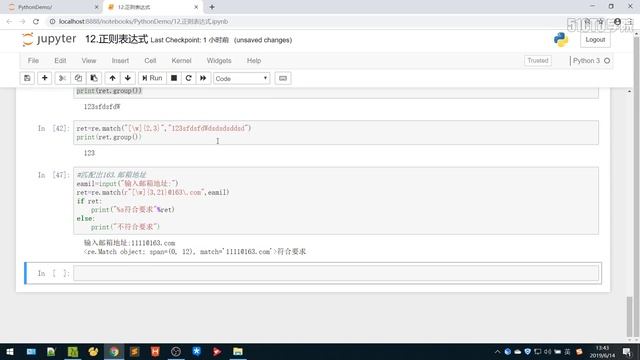Open the Kernel menu
This screenshot has height=360, width=640.
[x=181, y=60]
